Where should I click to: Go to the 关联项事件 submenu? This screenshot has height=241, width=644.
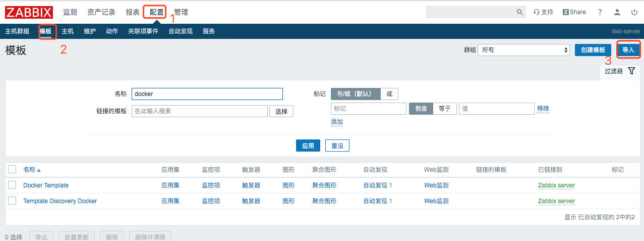coord(143,31)
